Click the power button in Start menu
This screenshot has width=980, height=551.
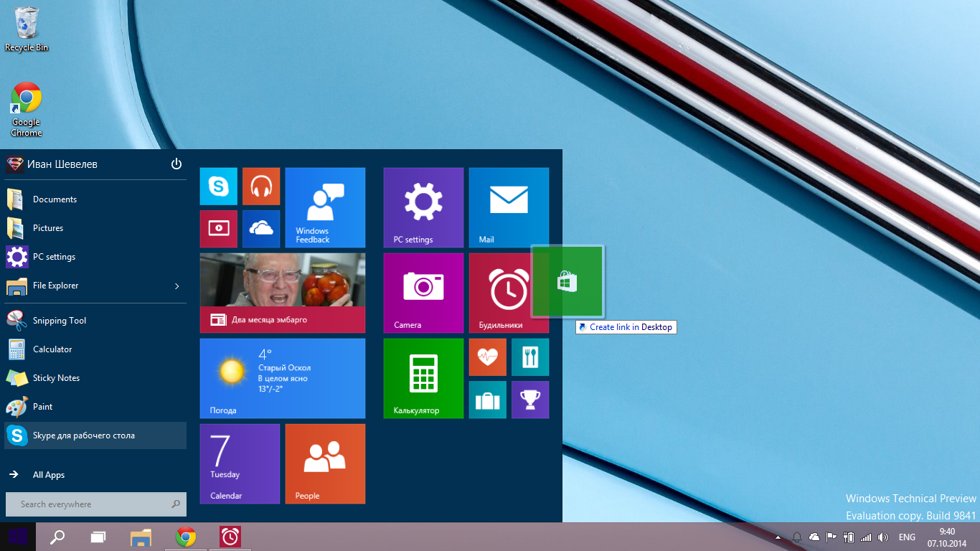[x=176, y=164]
